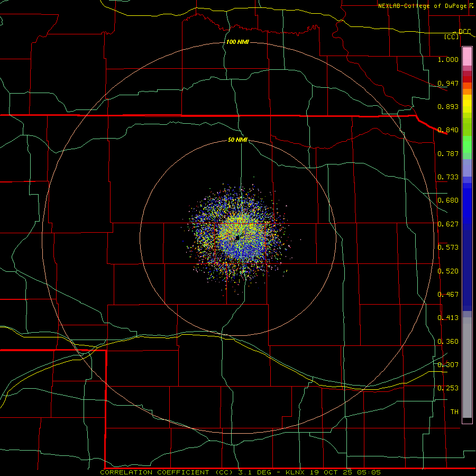Select the 0.840 legend value

tap(448, 130)
